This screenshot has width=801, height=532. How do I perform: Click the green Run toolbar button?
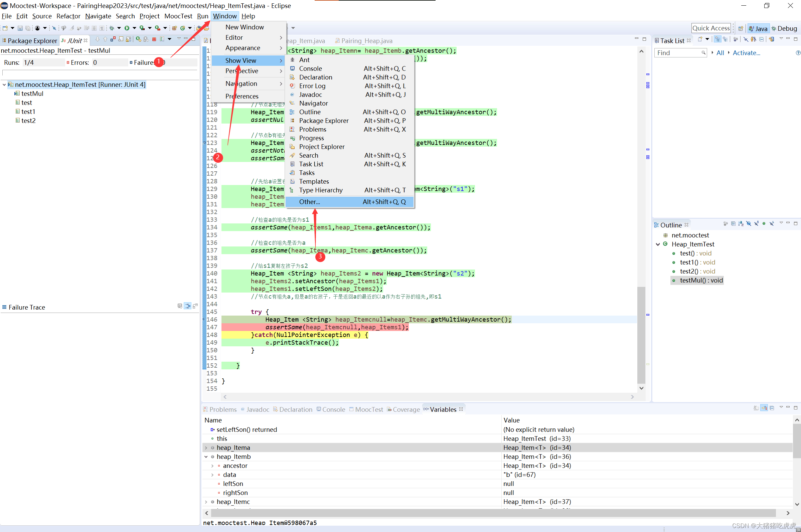127,28
